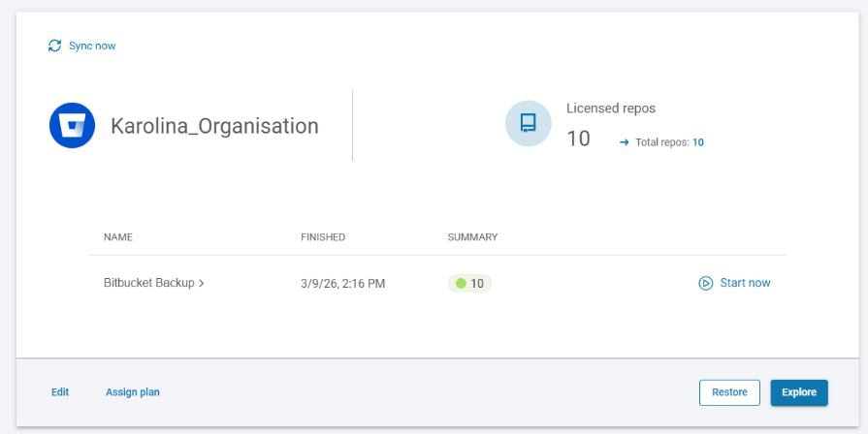Open the Total repos count link
Viewport: 868px width, 434px height.
coord(697,142)
